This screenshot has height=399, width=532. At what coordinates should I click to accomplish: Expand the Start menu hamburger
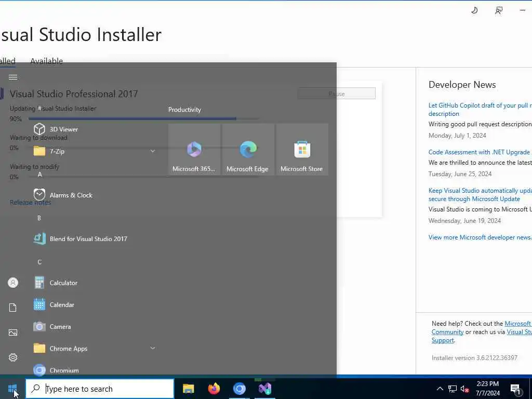tap(13, 77)
